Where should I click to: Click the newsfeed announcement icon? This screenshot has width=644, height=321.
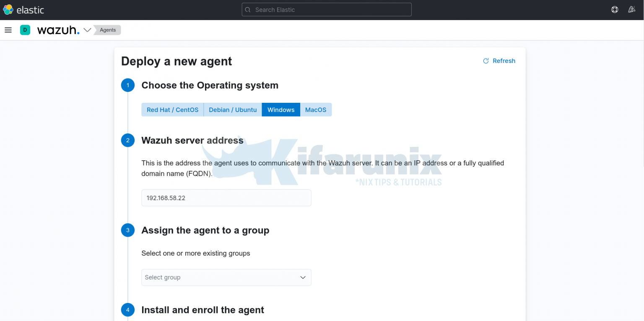[631, 9]
